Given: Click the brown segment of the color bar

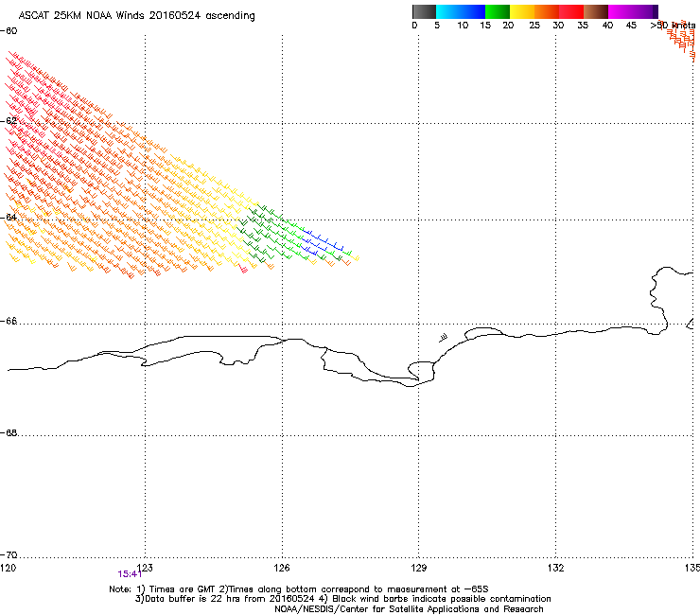Looking at the screenshot, I should click(596, 11).
